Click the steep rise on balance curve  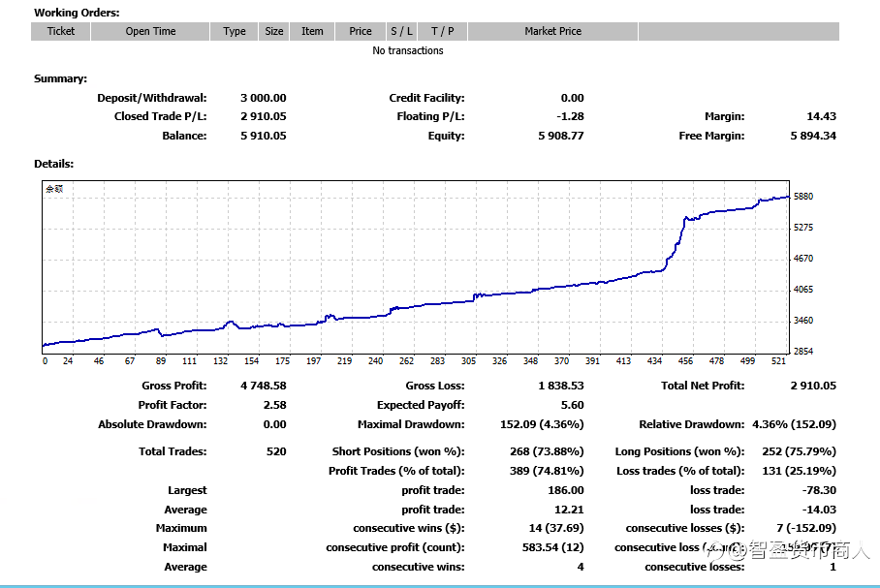coord(676,242)
